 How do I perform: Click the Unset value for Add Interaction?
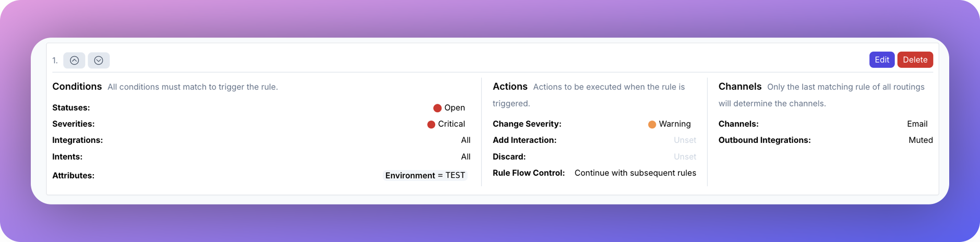click(x=685, y=140)
